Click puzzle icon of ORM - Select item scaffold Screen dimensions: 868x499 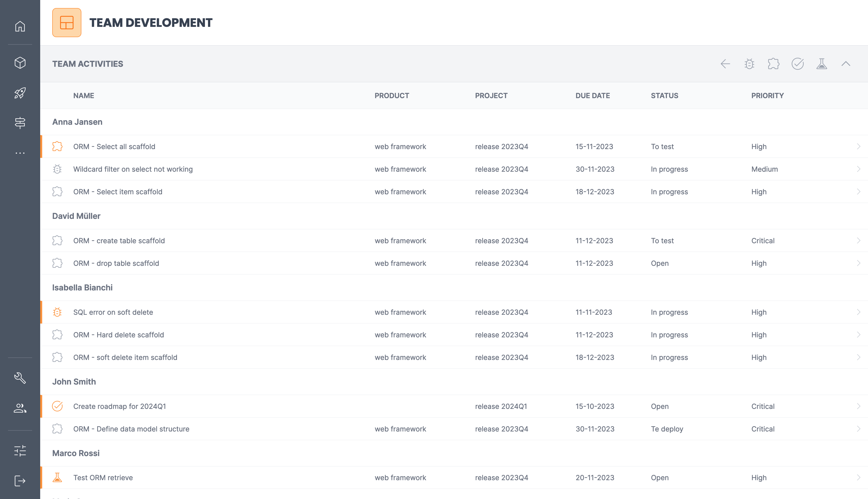pos(57,192)
